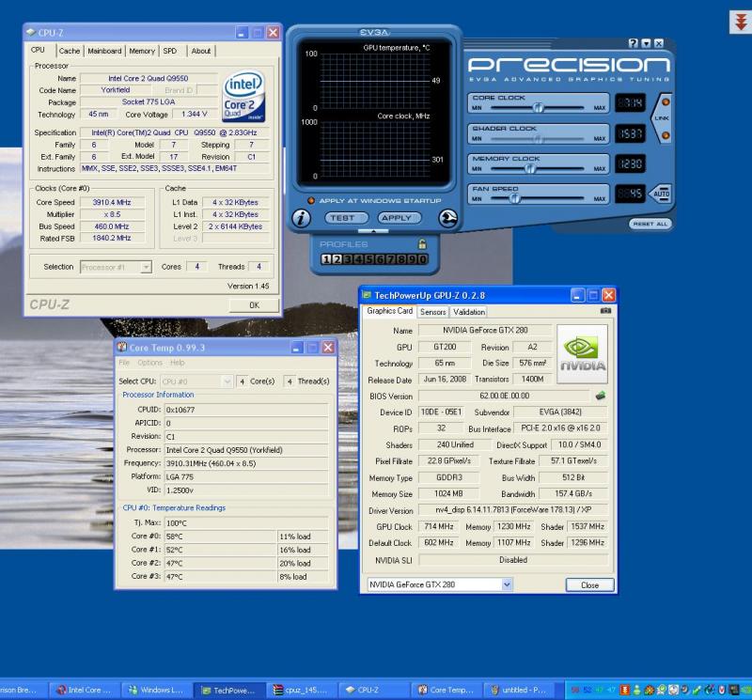
Task: Click the CPUID field showing 0x10677
Action: click(246, 410)
